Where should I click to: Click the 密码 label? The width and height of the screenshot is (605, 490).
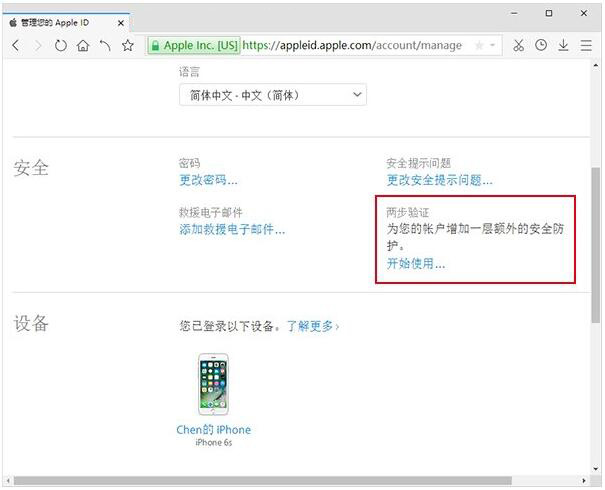click(x=189, y=163)
